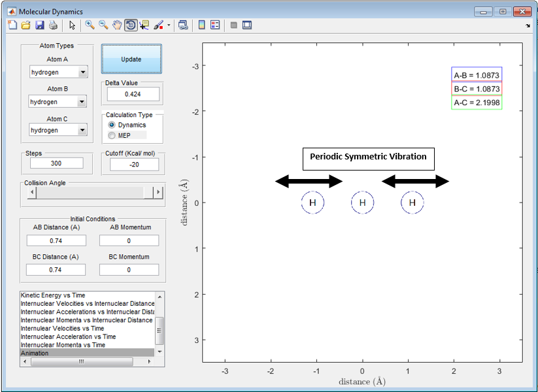Click the AB Momentum input field
The width and height of the screenshot is (538, 392).
click(129, 241)
